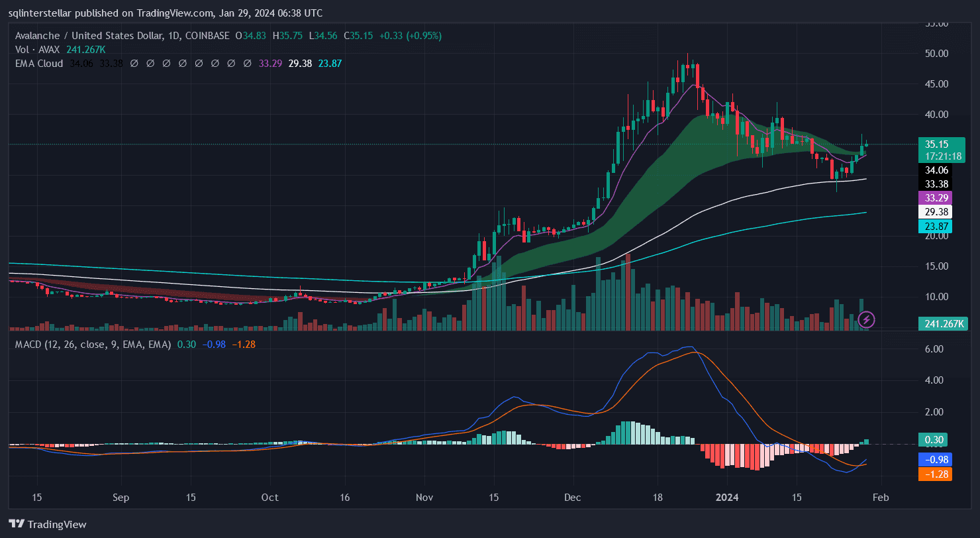The width and height of the screenshot is (980, 538).
Task: Click the 2024 label on time axis
Action: (727, 497)
